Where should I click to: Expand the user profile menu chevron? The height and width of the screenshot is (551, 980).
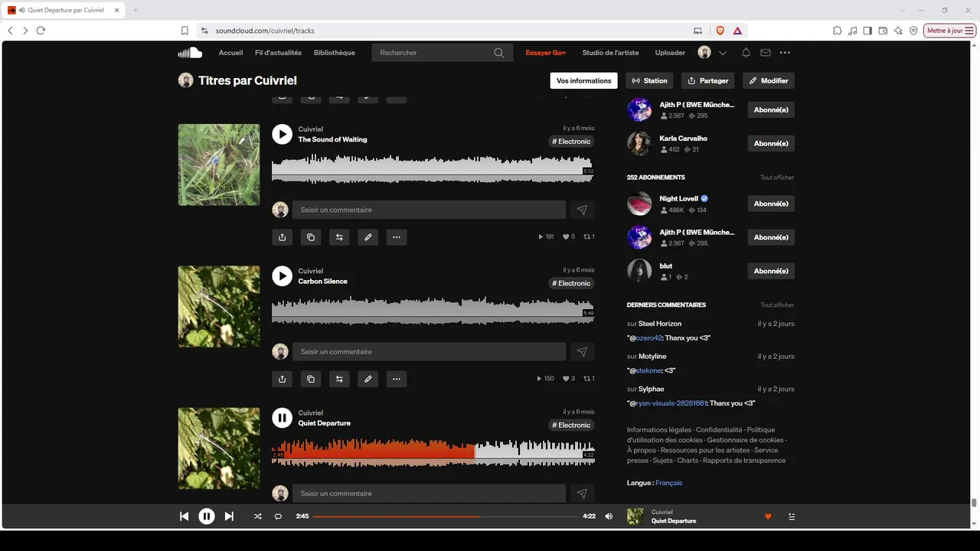723,53
